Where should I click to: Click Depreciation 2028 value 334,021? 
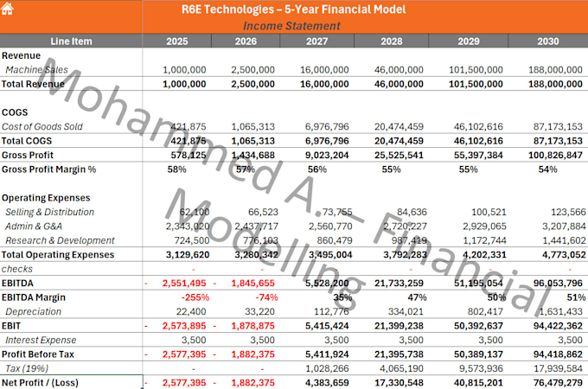point(406,312)
